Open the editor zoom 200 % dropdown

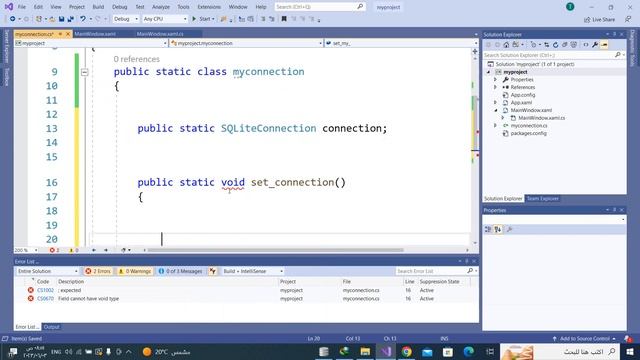[x=26, y=250]
